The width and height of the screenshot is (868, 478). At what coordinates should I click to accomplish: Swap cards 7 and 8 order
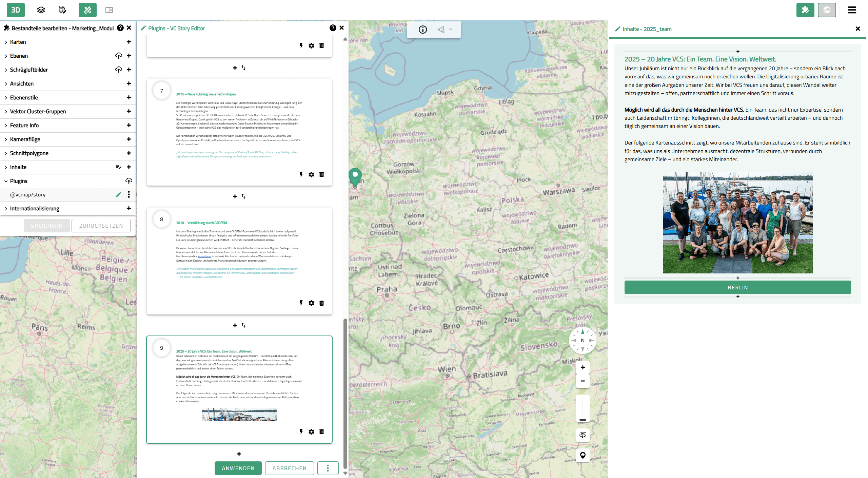243,196
